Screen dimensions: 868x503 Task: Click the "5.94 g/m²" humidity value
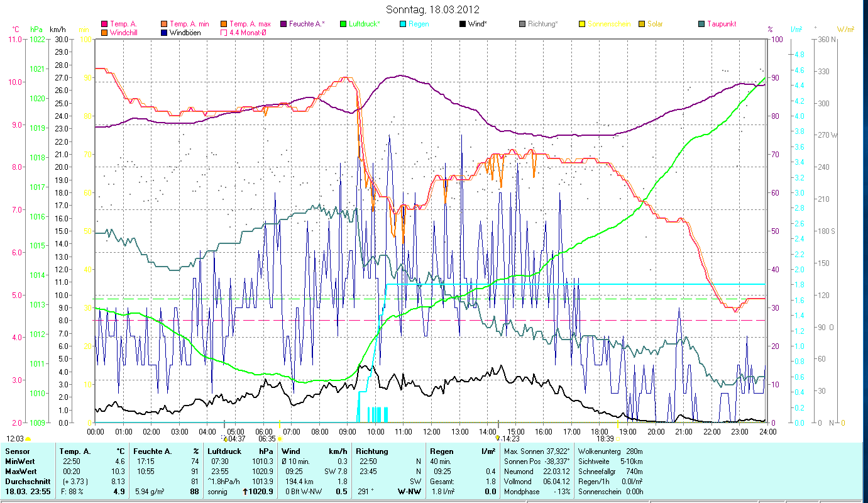click(149, 492)
